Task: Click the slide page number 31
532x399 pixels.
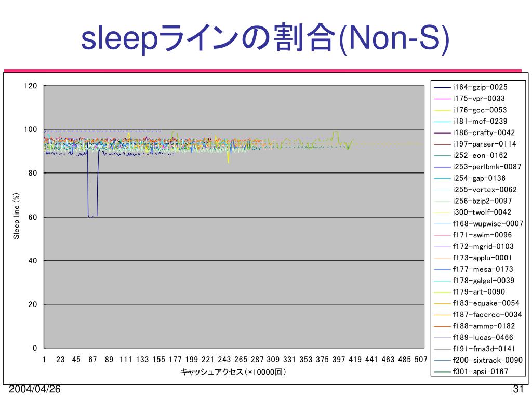Action: [518, 389]
